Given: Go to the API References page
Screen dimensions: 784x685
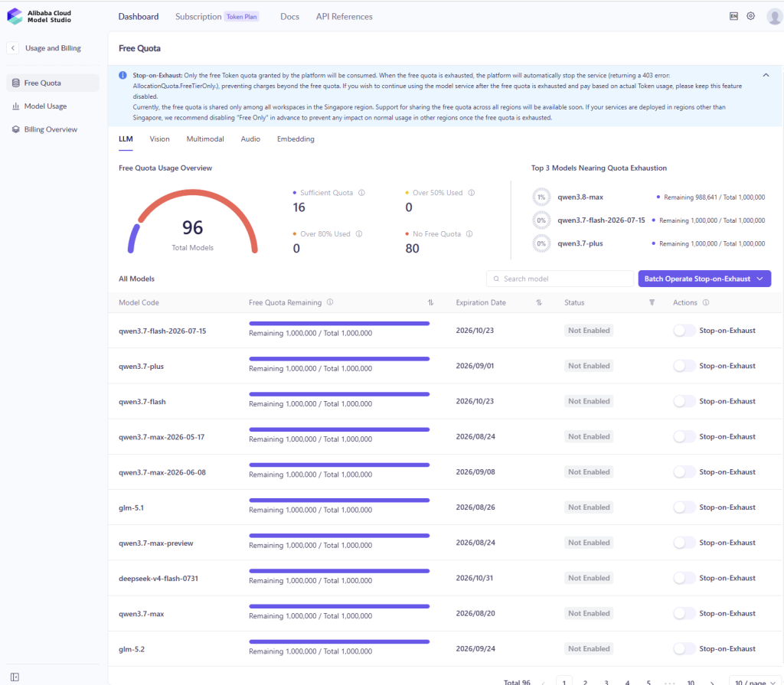Looking at the screenshot, I should point(344,17).
